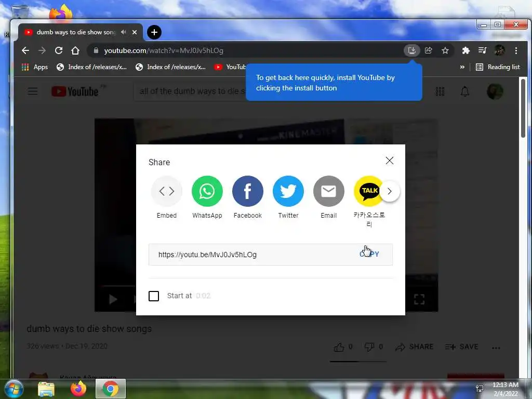Mute the tab via speaker icon

(124, 32)
